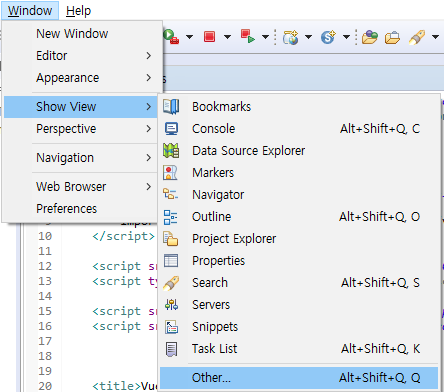Viewport: 444px width, 392px height.
Task: Click the <title> tag on line 20
Action: point(117,386)
